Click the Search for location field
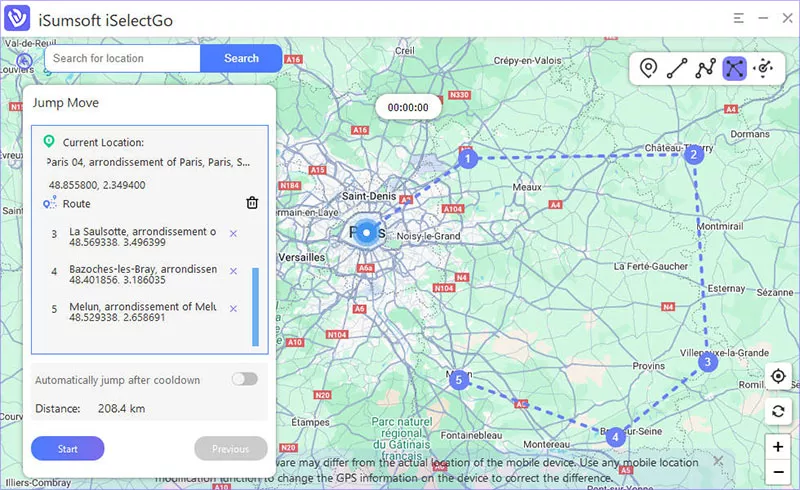 pos(122,58)
